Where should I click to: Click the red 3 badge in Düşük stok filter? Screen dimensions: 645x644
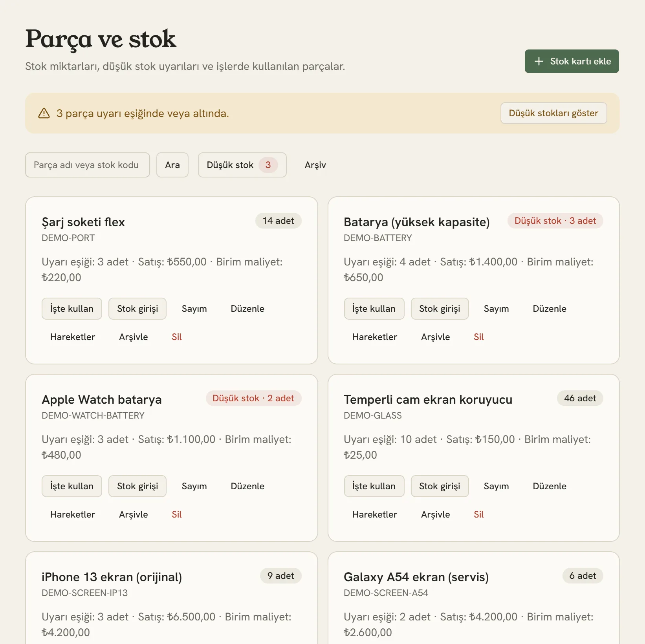coord(268,165)
